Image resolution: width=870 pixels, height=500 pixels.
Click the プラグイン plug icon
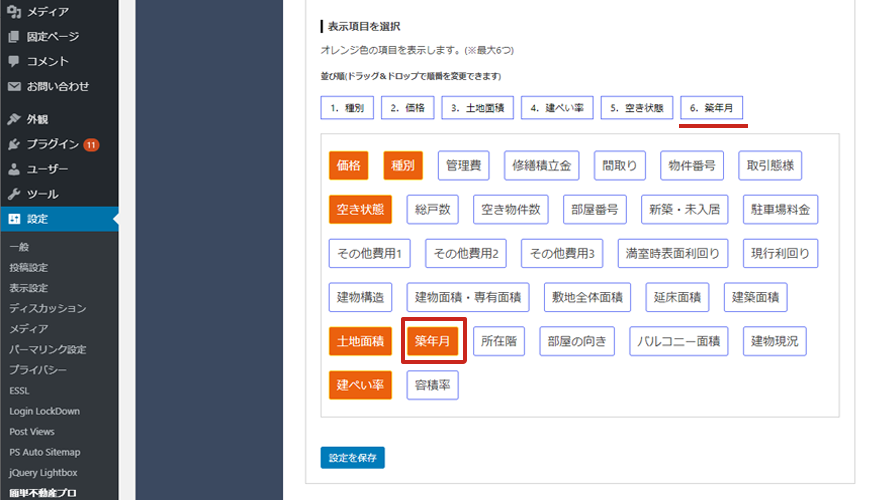point(14,144)
